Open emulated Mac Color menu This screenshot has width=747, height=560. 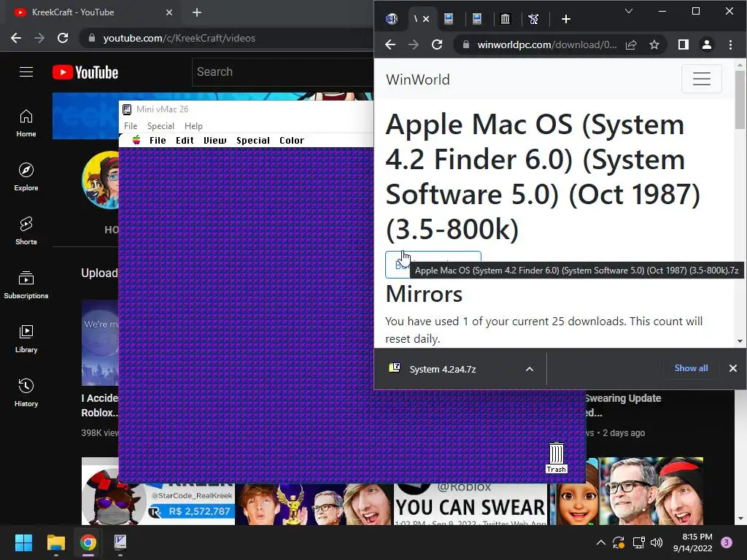coord(292,141)
